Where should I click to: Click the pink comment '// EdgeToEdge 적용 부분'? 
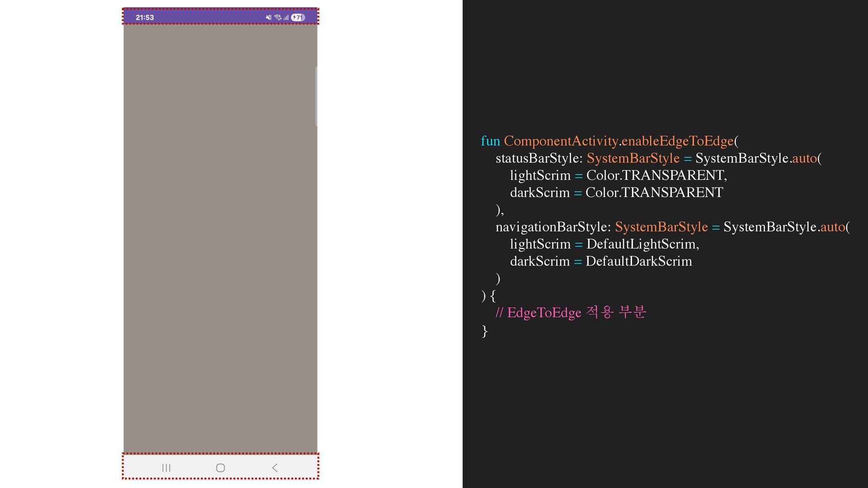tap(571, 312)
